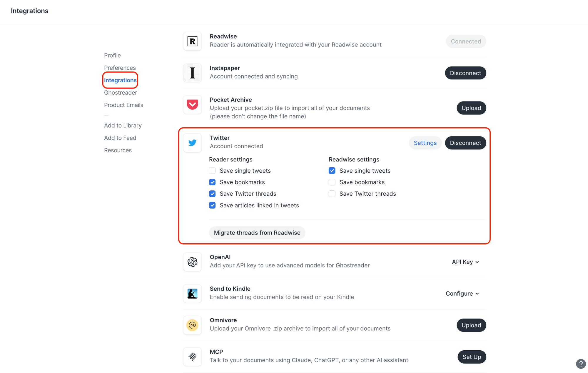
Task: Enable Readwise setting Save Twitter threads
Action: pyautogui.click(x=332, y=194)
